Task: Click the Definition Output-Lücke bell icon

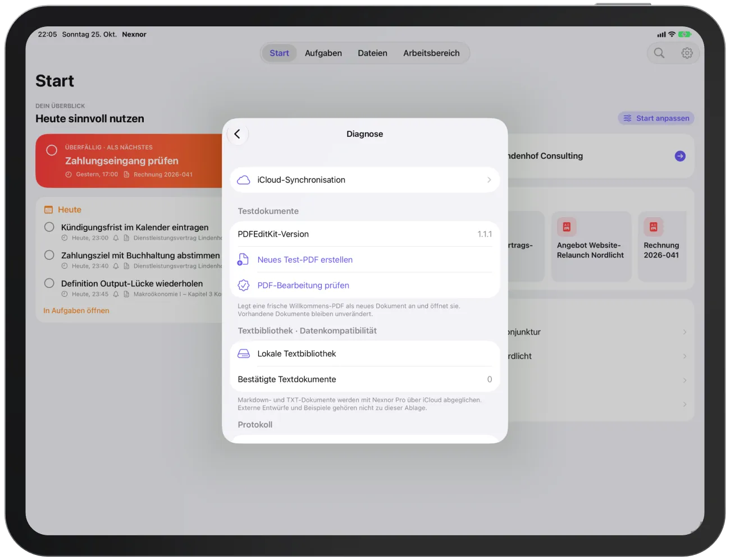Action: tap(116, 295)
